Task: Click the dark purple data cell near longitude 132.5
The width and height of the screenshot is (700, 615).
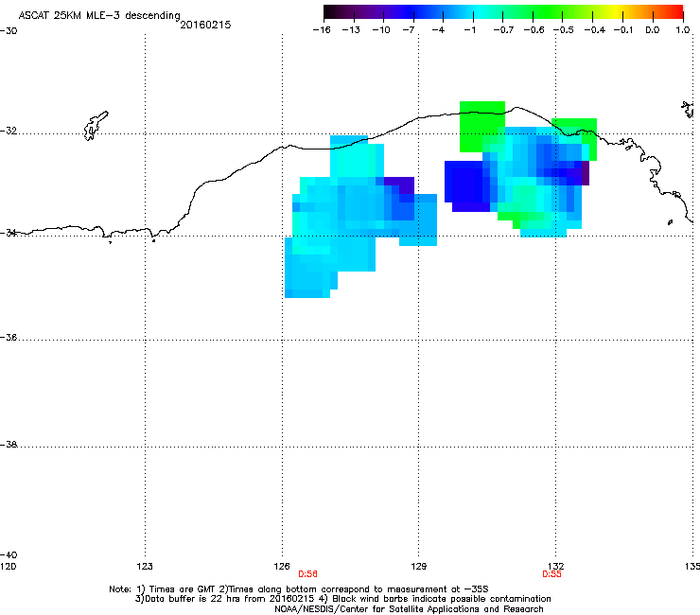Action: (x=585, y=173)
